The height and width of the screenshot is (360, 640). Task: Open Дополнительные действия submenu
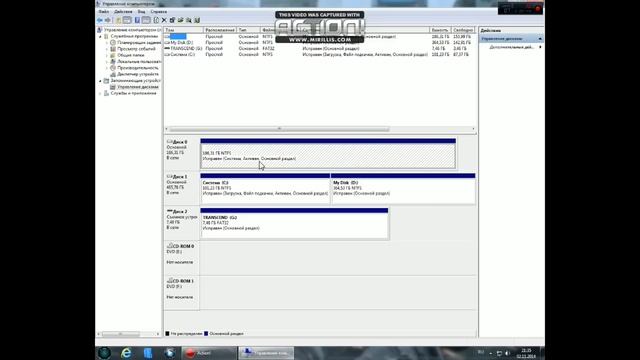pyautogui.click(x=516, y=47)
